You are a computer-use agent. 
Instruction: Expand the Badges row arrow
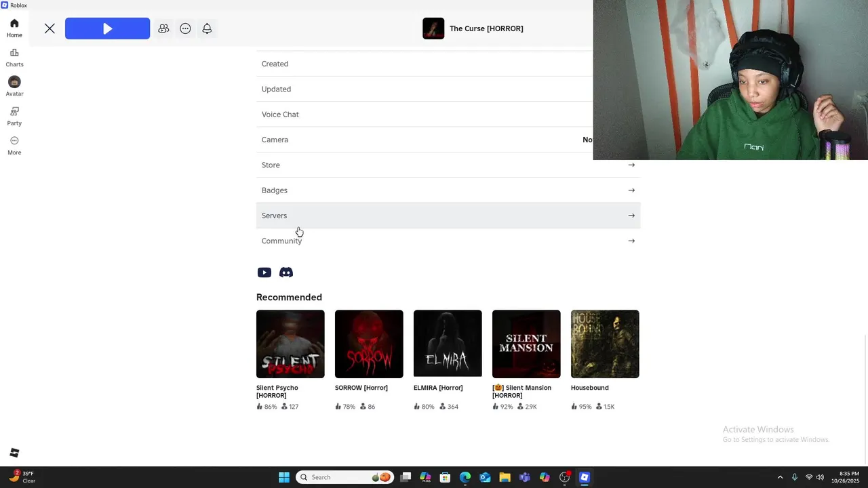[x=631, y=190]
